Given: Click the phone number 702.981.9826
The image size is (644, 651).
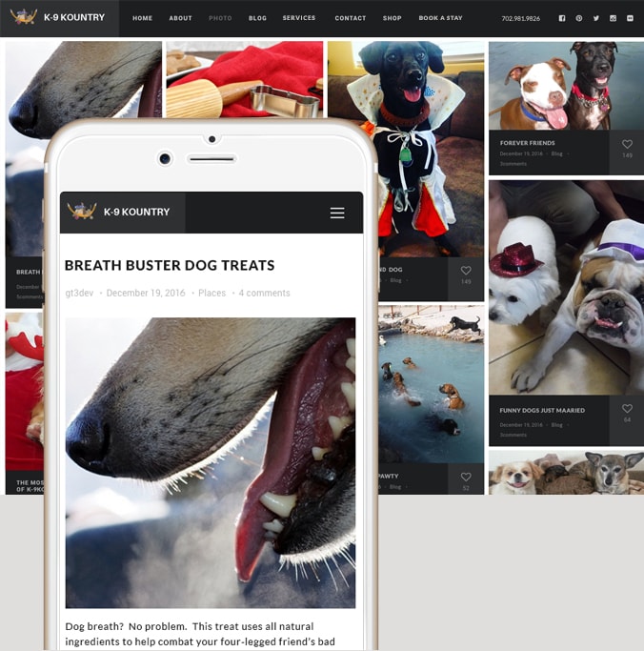Looking at the screenshot, I should click(x=521, y=18).
